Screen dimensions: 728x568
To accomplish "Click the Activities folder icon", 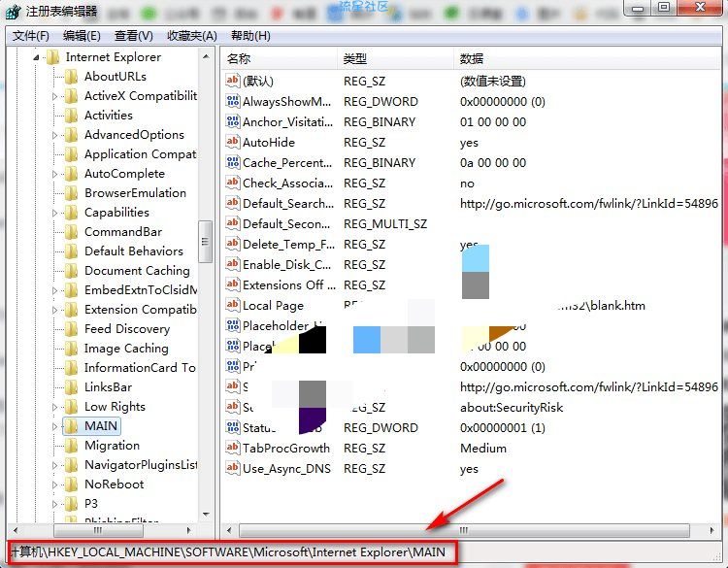I will coord(71,116).
